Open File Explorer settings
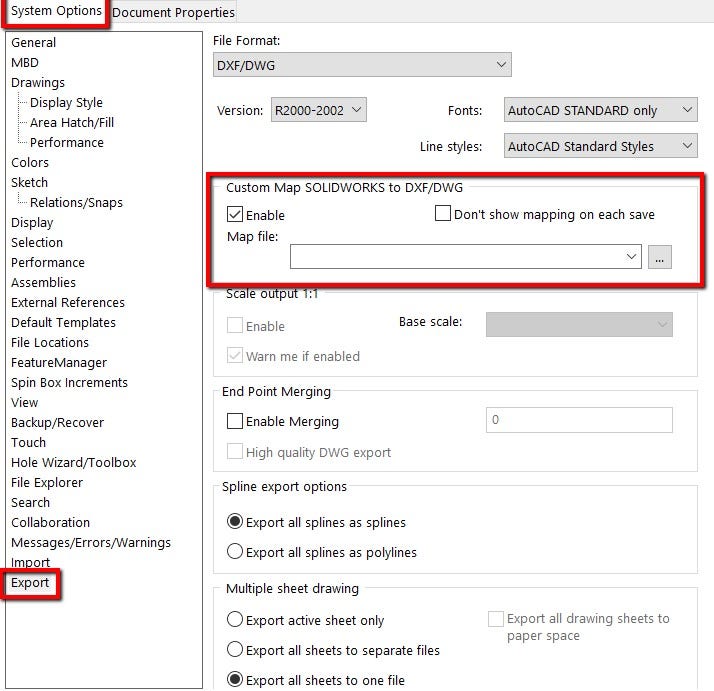The height and width of the screenshot is (691, 714). (x=47, y=483)
